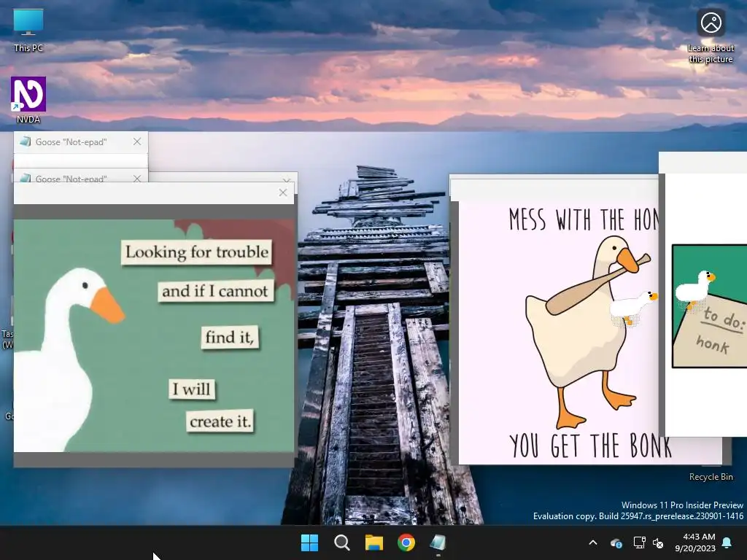Open Google Chrome from the taskbar
Viewport: 747px width, 560px height.
pos(406,542)
